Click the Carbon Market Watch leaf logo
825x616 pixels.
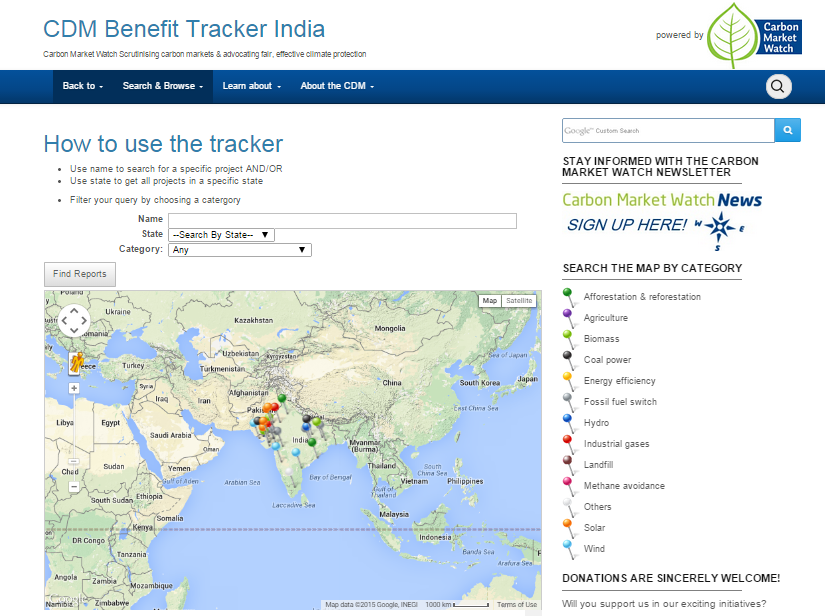(x=754, y=36)
